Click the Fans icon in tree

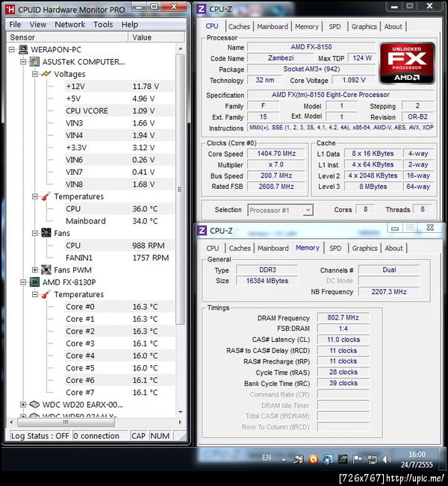point(46,233)
